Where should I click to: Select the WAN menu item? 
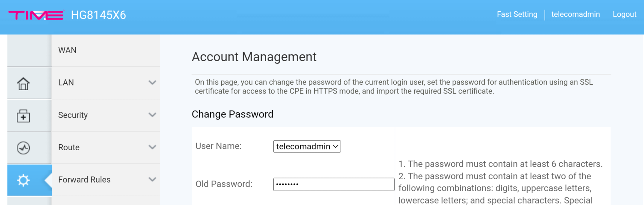(67, 50)
